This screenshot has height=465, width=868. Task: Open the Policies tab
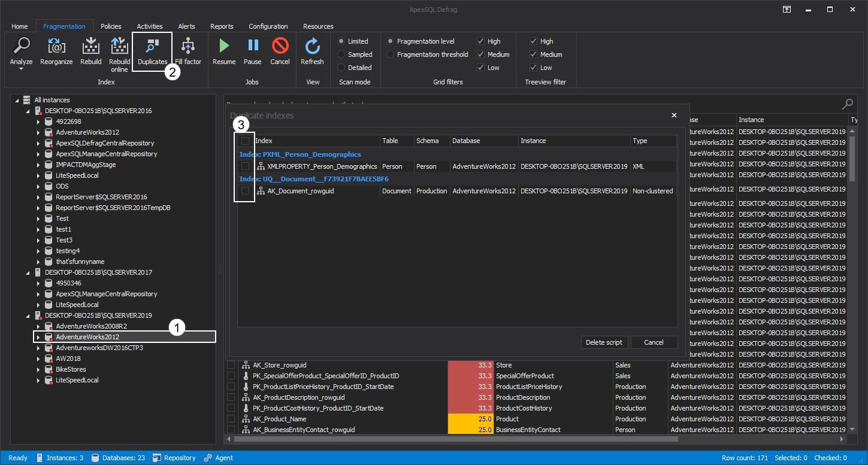coord(111,26)
